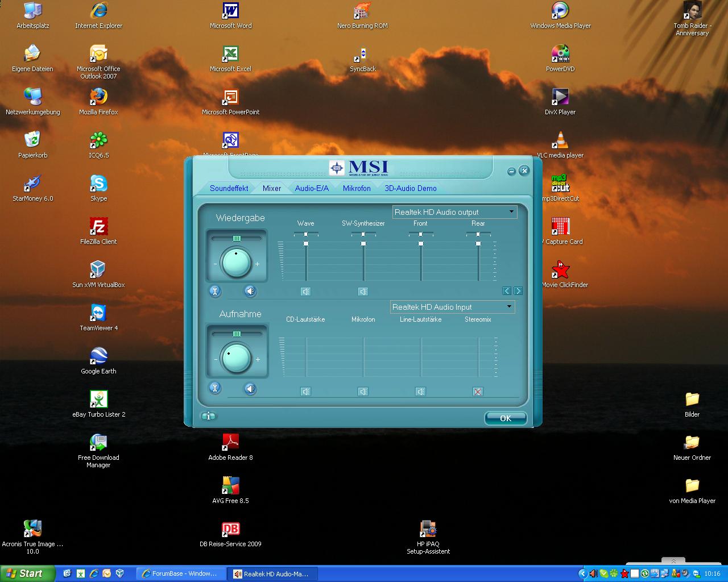728x582 pixels.
Task: Select the Microsoft Excel desktop shortcut
Action: pos(230,59)
